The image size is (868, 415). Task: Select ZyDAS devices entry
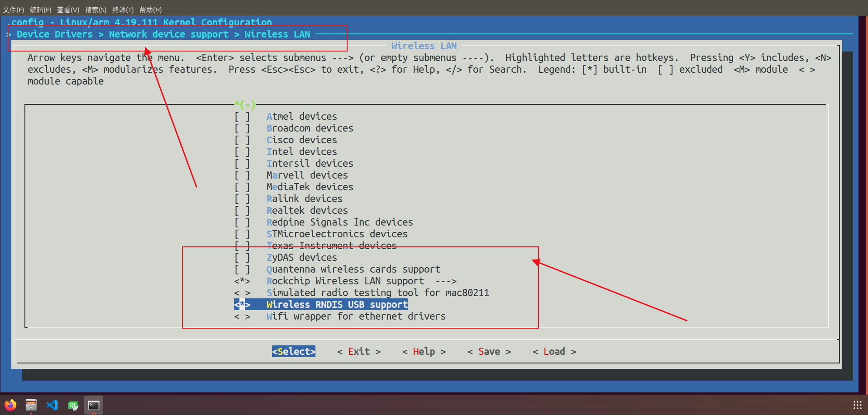(301, 258)
